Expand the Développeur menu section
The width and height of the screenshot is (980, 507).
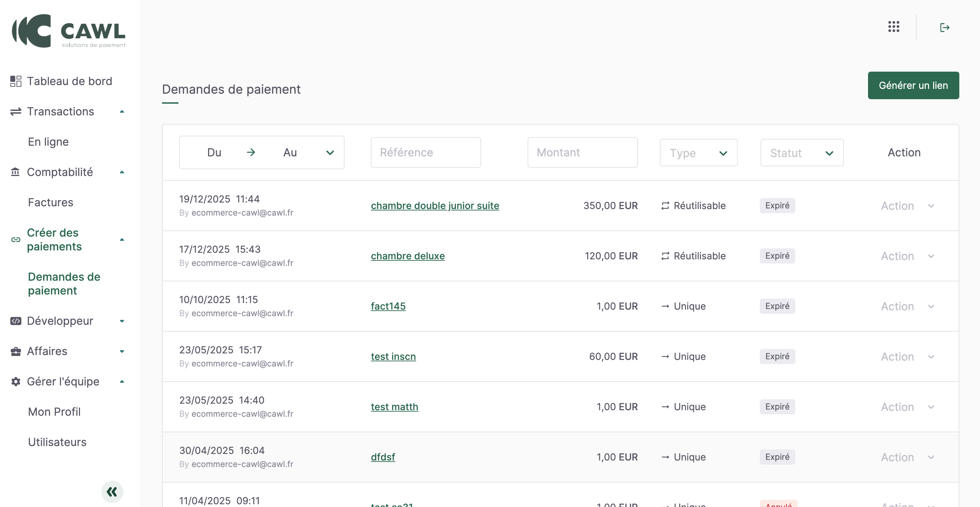click(122, 321)
